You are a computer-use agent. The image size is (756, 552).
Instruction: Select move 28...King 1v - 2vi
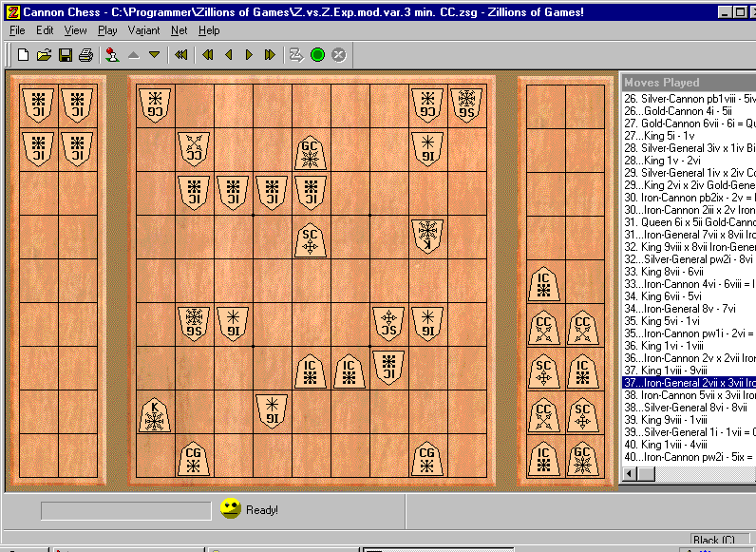click(663, 161)
